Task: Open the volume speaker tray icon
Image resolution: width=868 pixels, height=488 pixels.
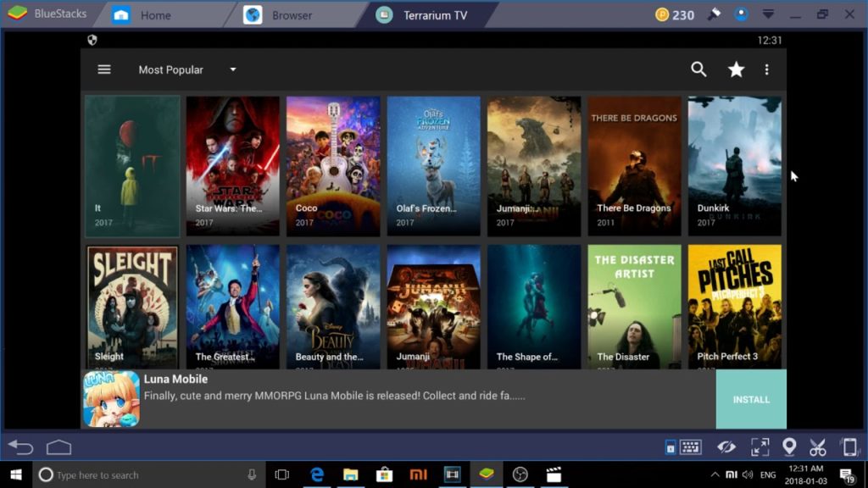Action: (x=748, y=474)
